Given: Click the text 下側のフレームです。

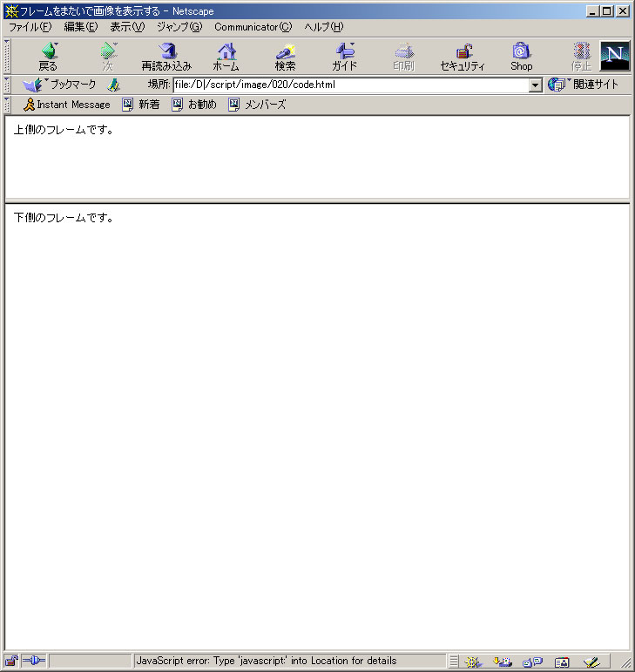Looking at the screenshot, I should pos(64,218).
